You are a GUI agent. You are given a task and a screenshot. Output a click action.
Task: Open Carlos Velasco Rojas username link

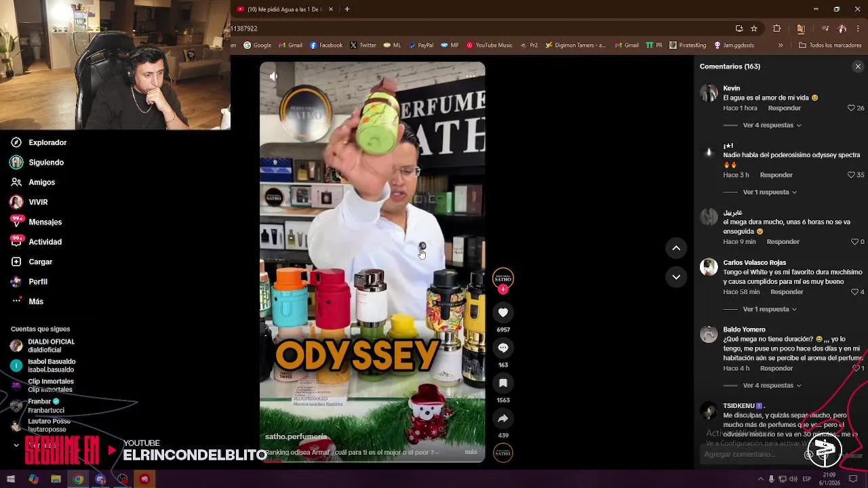coord(754,262)
